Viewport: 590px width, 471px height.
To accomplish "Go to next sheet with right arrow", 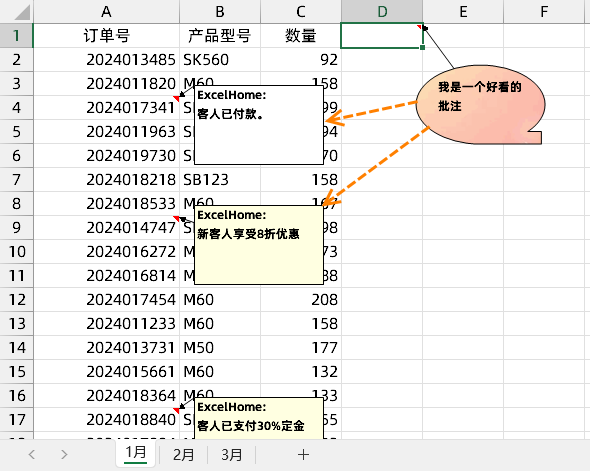I will click(x=64, y=454).
